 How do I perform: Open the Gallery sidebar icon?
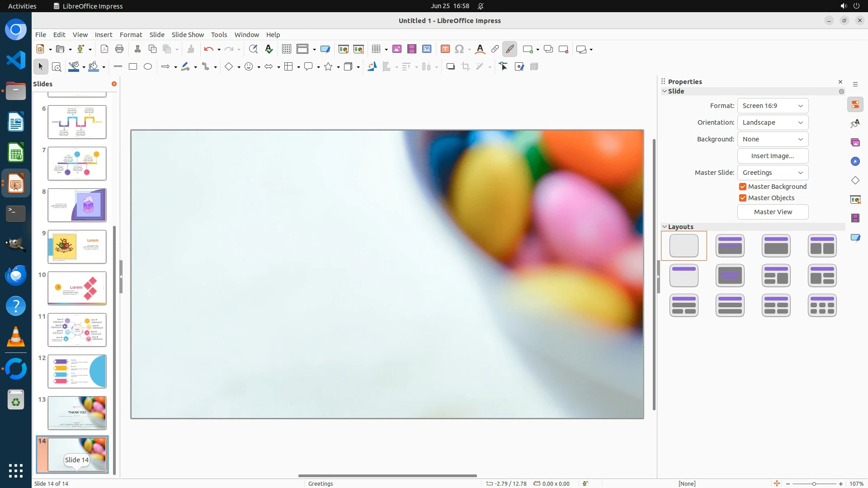pos(855,142)
